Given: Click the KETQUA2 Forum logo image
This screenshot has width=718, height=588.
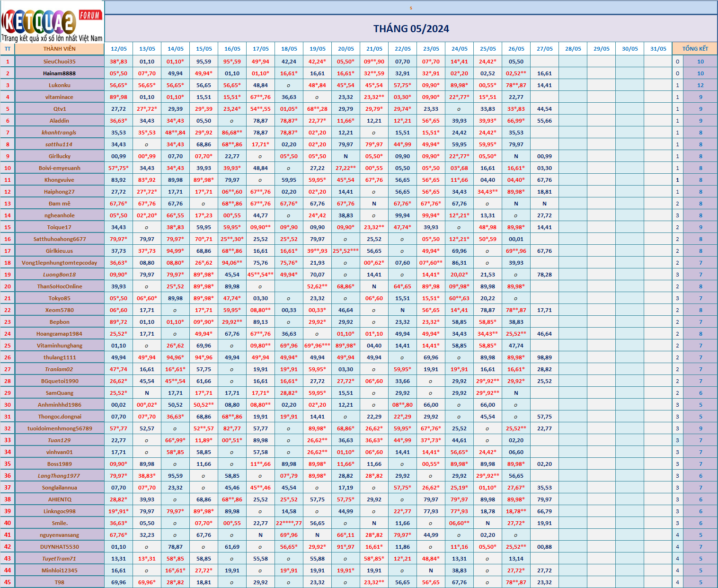Looking at the screenshot, I should pyautogui.click(x=52, y=22).
